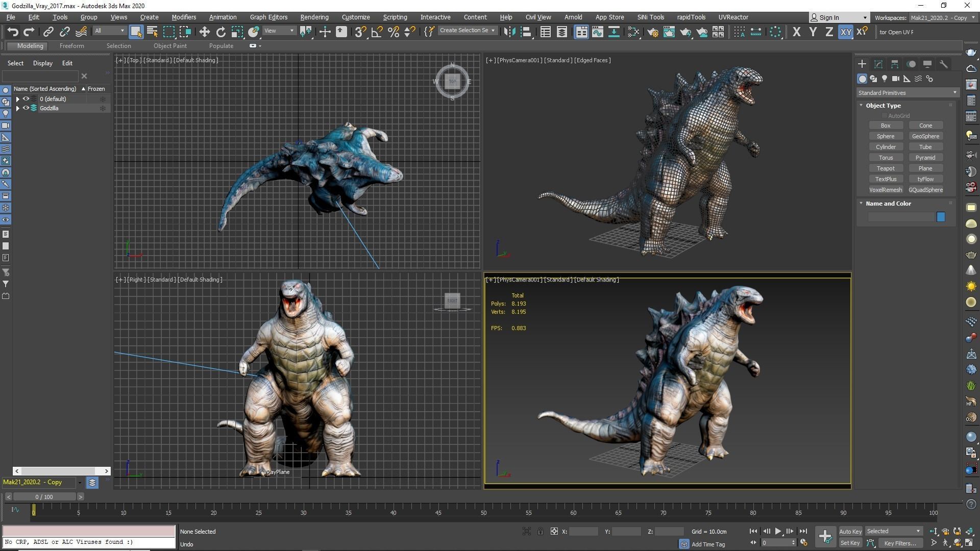Toggle the AutoGrid checkbox
980x551 pixels.
[x=885, y=116]
